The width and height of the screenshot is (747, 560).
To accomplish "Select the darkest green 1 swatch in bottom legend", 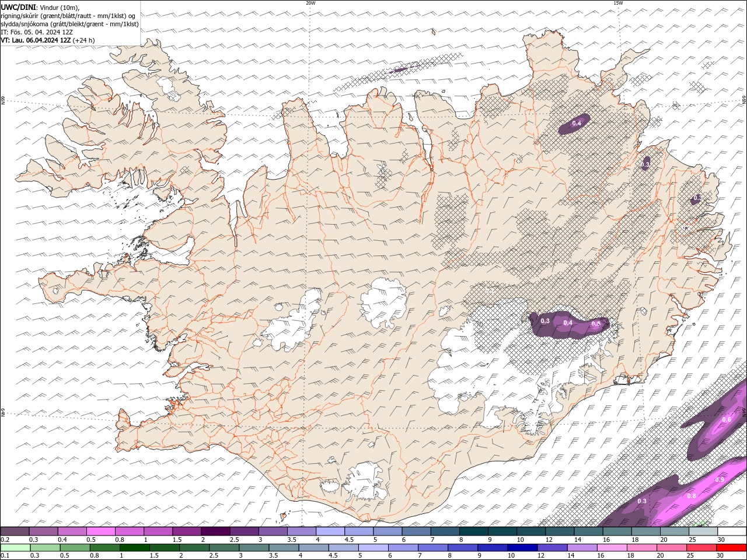I will point(135,547).
